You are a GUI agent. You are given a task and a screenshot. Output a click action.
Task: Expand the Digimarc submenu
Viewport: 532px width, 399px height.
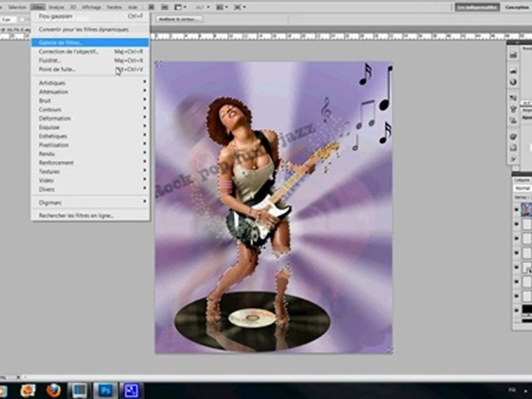click(90, 203)
